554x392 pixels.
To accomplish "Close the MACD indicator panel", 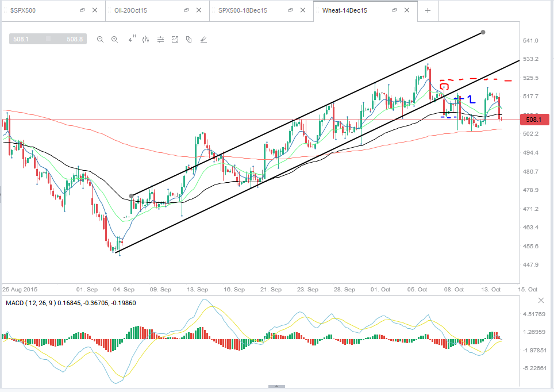I will [x=541, y=301].
